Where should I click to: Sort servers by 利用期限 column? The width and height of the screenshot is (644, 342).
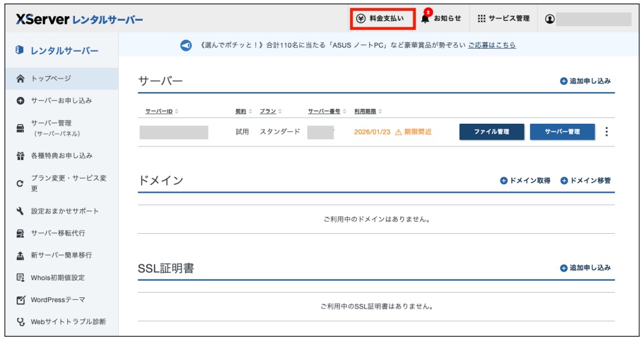click(368, 111)
